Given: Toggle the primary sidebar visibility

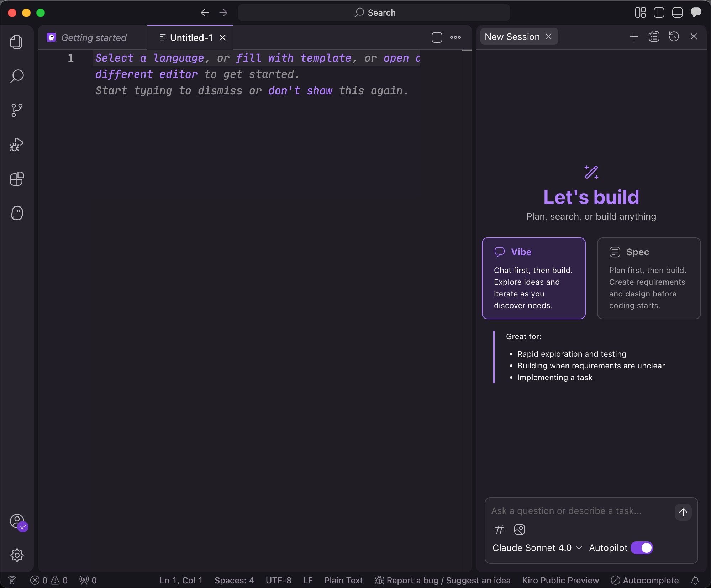Looking at the screenshot, I should pos(659,13).
